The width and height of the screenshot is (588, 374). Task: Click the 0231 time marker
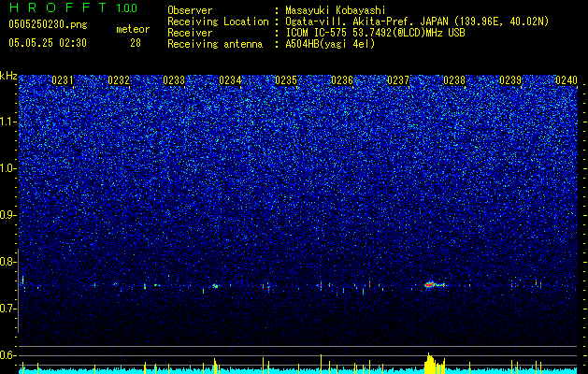[63, 80]
